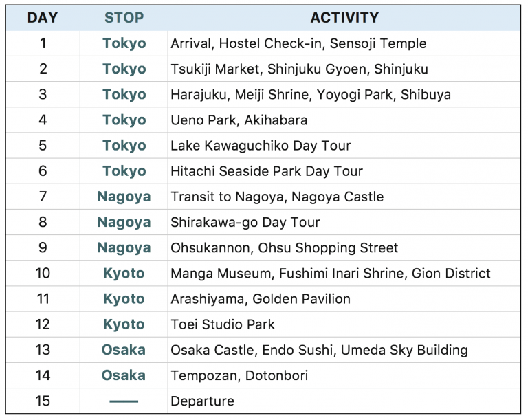
Task: Select the Tsukiji Market activity cell
Action: 299,69
